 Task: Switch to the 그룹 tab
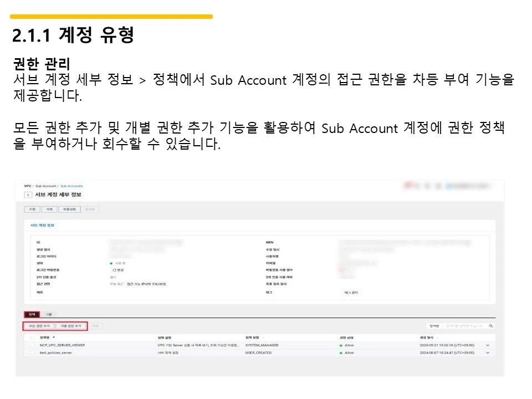pyautogui.click(x=49, y=314)
